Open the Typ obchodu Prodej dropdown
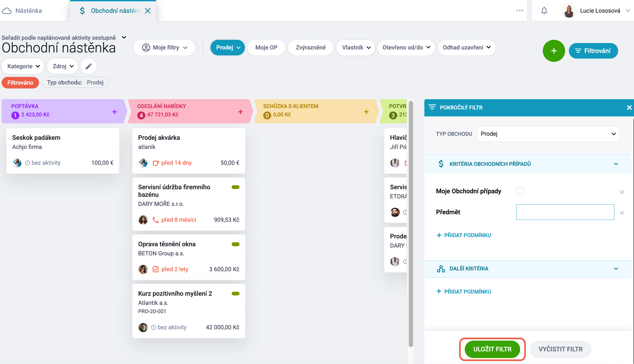 548,134
